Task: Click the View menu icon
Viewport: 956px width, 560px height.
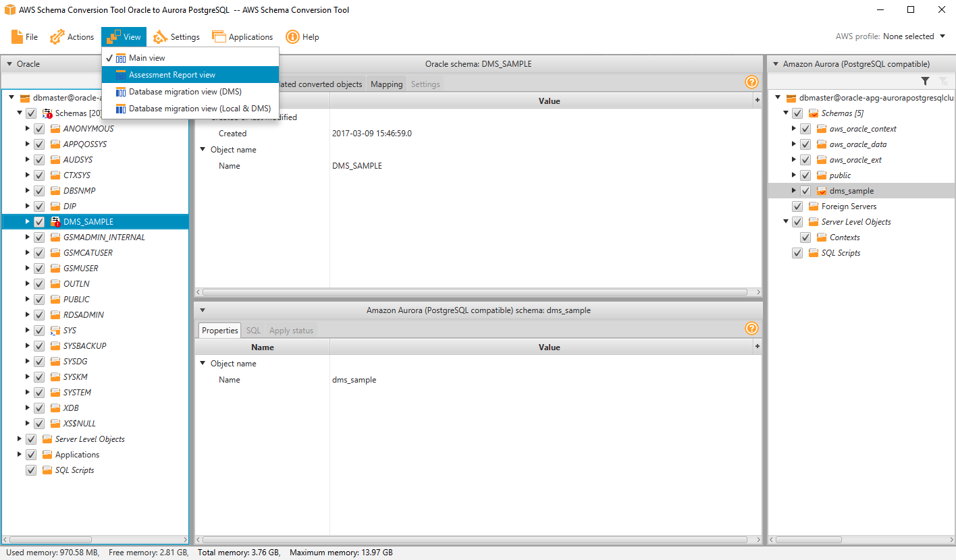Action: click(113, 36)
